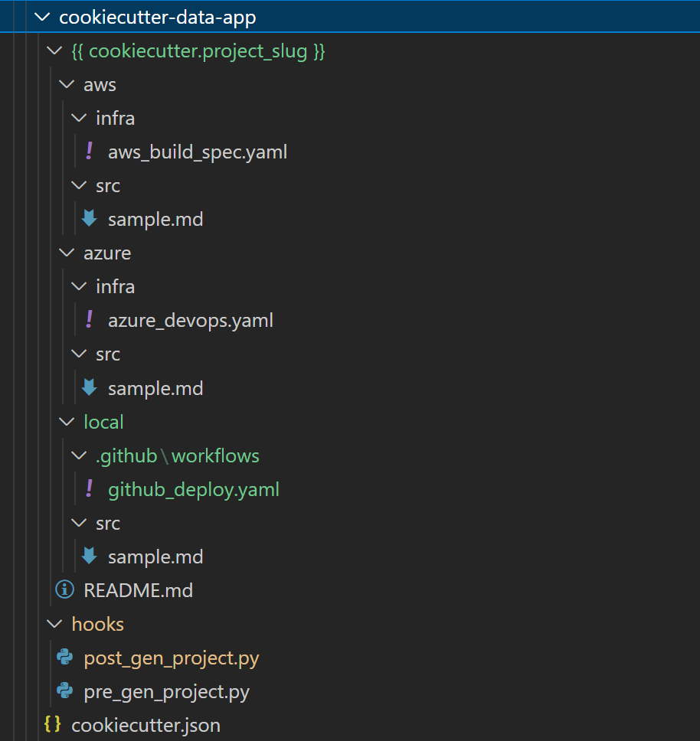
Task: Collapse the src chevron under aws
Action: (79, 186)
